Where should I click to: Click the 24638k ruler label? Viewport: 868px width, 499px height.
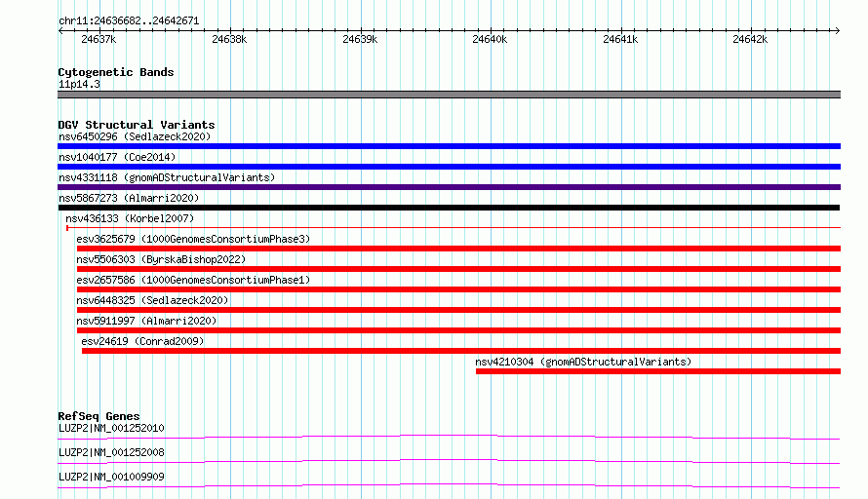click(229, 39)
